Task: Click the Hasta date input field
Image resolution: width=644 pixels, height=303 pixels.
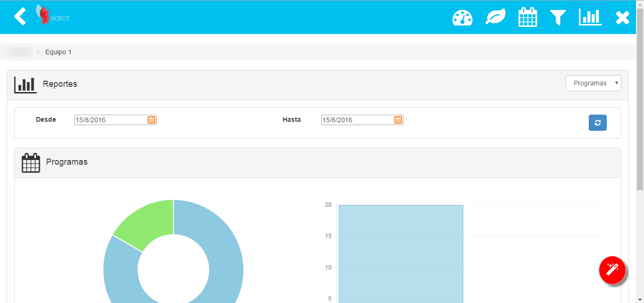Action: 357,120
